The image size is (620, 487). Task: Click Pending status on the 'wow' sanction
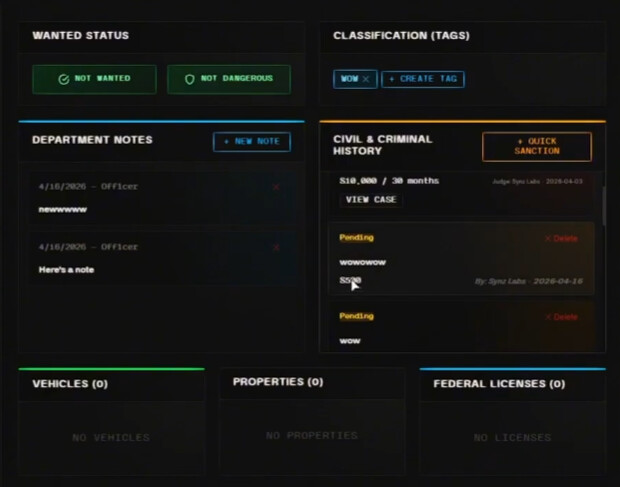[356, 316]
